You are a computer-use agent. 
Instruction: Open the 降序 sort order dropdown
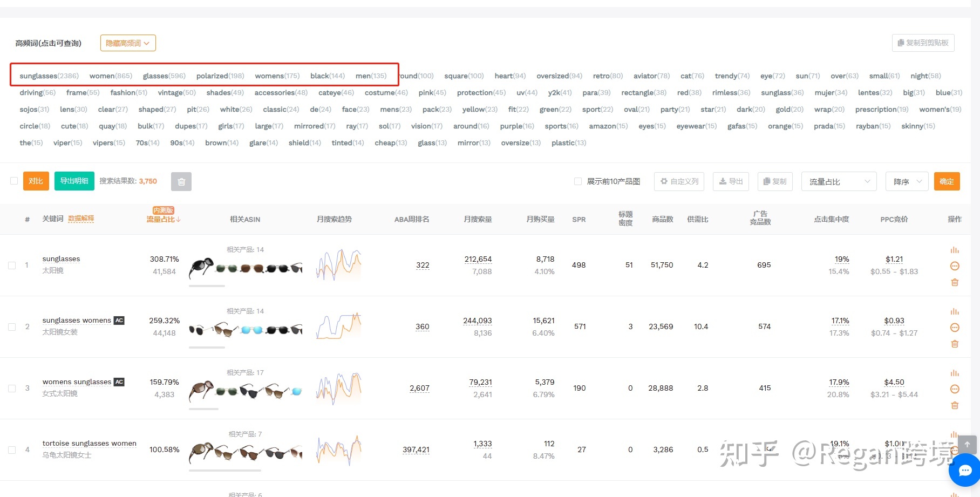click(907, 182)
